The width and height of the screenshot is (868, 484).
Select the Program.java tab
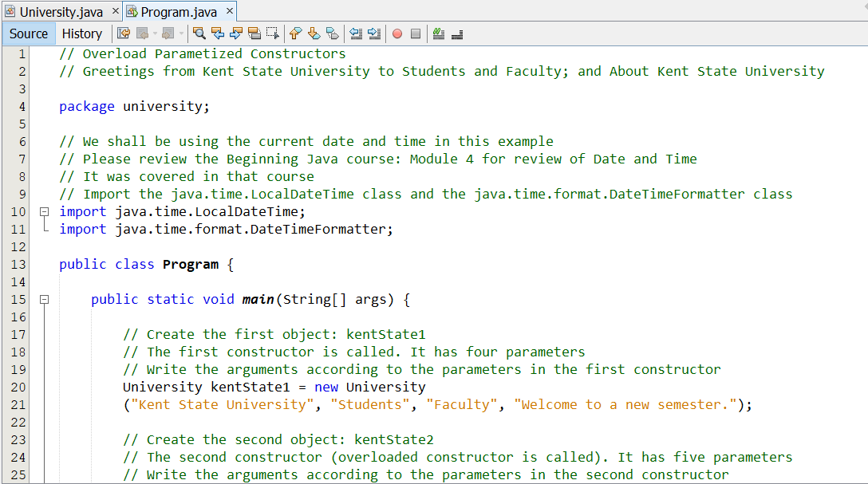pos(179,12)
